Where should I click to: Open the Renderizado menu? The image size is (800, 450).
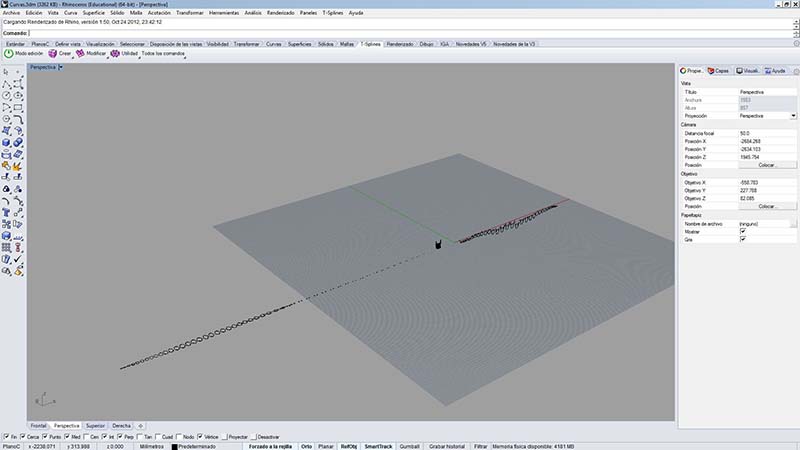(x=281, y=13)
